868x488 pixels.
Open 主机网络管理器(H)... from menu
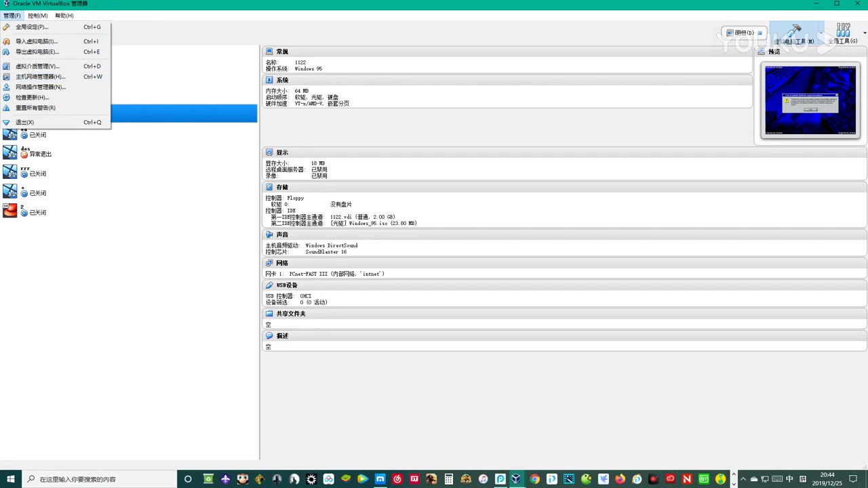pyautogui.click(x=54, y=77)
